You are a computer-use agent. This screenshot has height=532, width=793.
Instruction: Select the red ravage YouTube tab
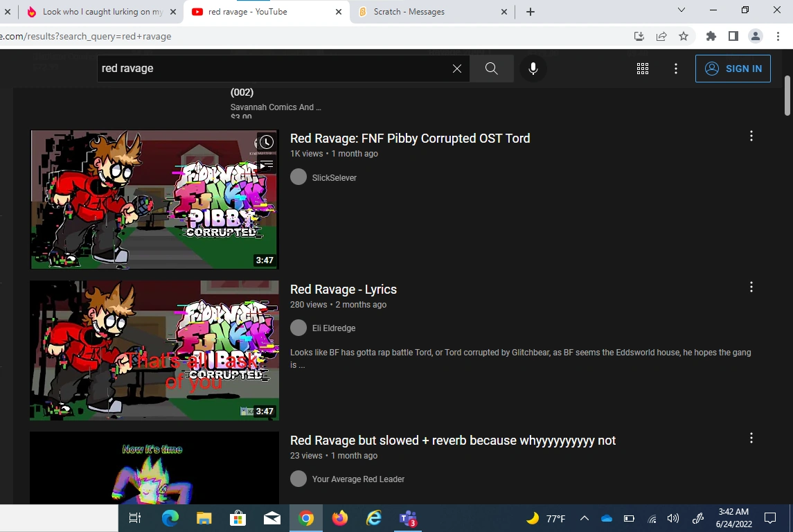pyautogui.click(x=256, y=12)
